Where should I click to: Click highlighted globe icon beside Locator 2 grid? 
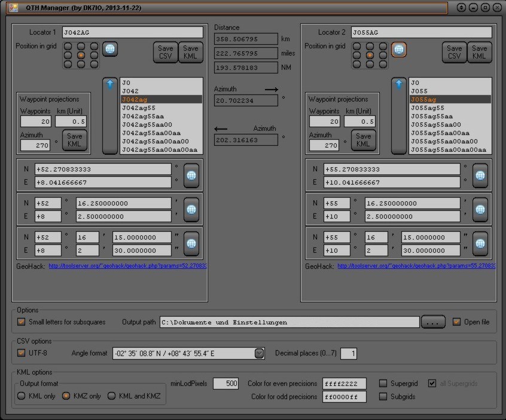pos(398,50)
